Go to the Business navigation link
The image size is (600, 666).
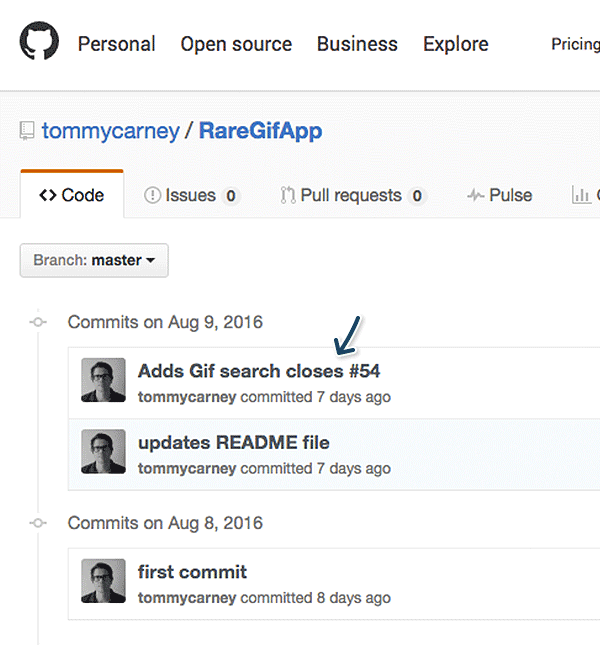pos(357,44)
